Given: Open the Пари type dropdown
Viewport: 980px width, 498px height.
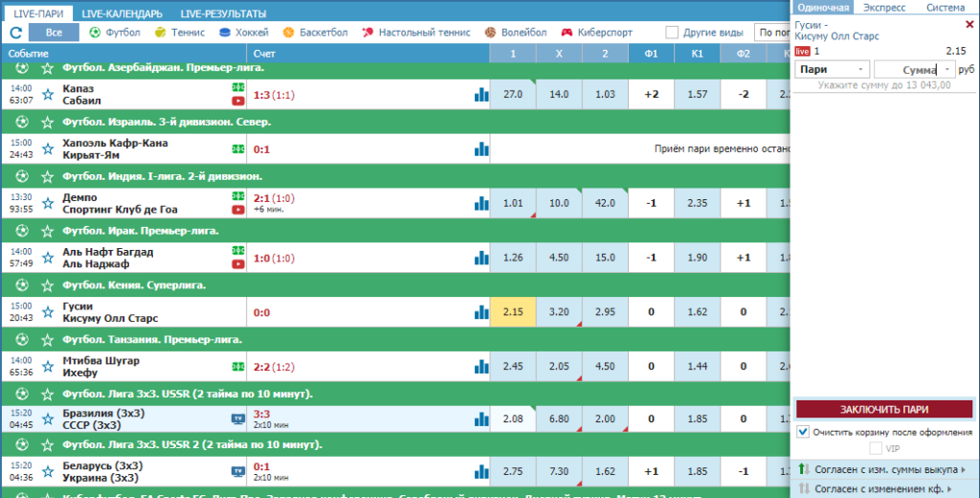Looking at the screenshot, I should point(832,70).
